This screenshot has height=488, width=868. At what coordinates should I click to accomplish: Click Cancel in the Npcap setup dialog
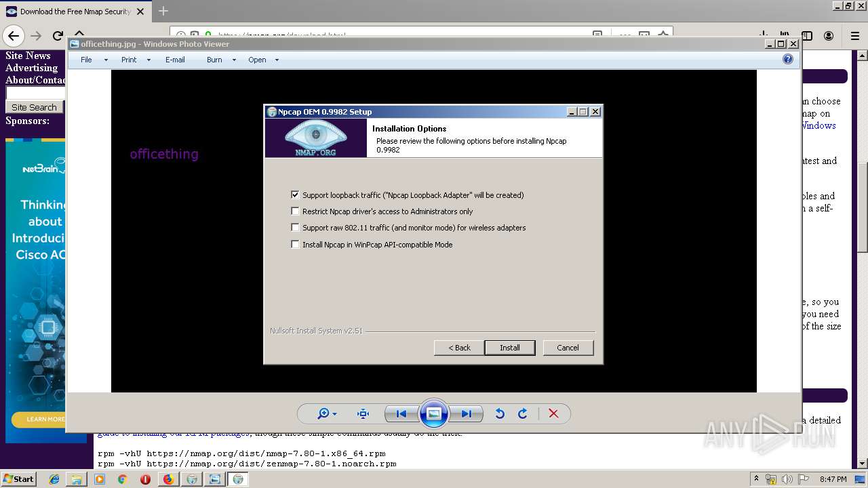click(x=568, y=348)
